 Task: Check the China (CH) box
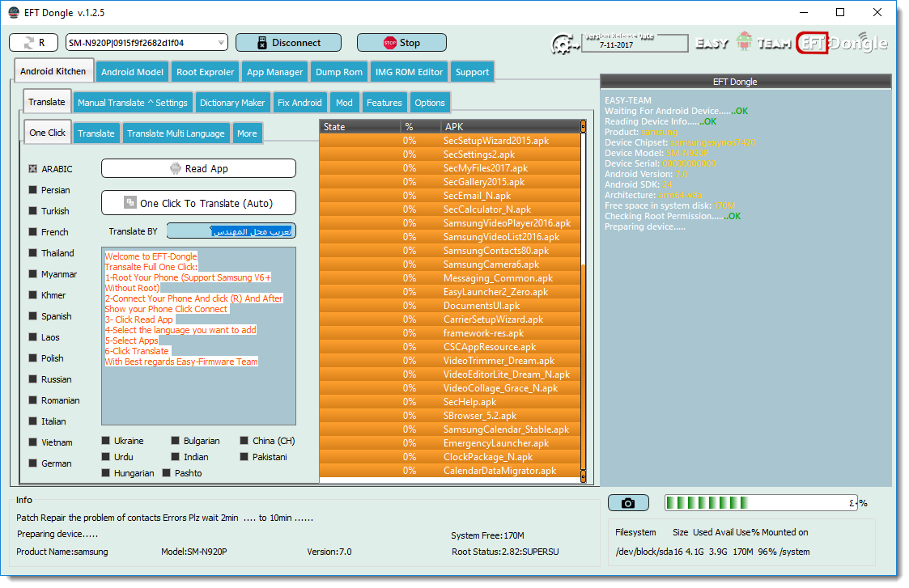[x=244, y=441]
